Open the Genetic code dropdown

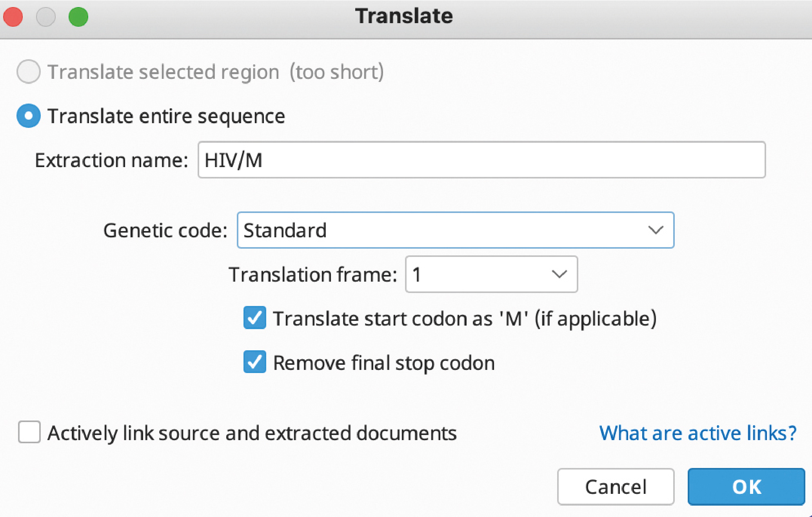(456, 230)
